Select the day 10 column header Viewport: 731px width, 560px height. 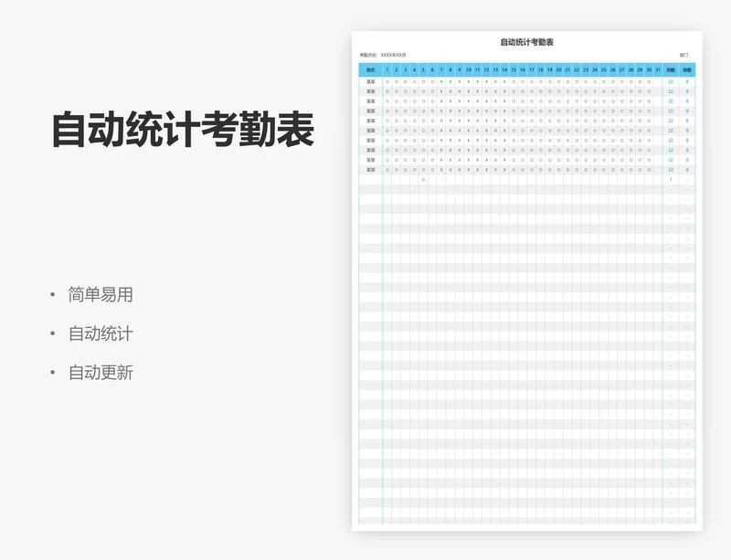469,70
